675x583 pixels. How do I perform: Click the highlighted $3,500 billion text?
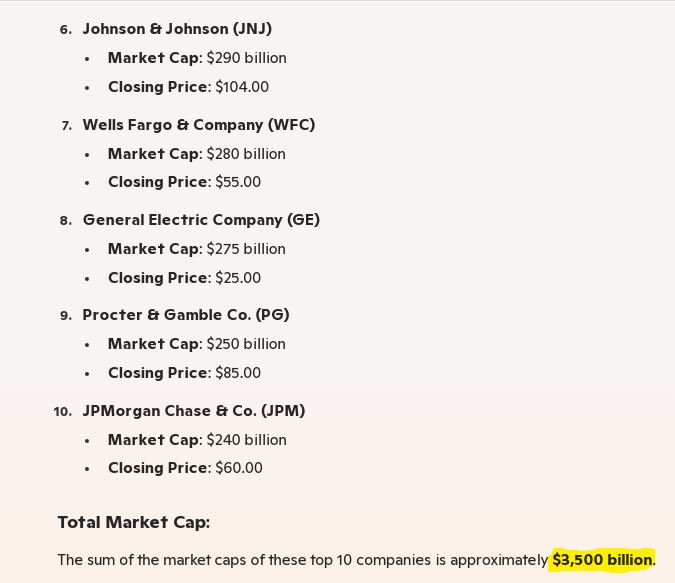click(x=602, y=560)
